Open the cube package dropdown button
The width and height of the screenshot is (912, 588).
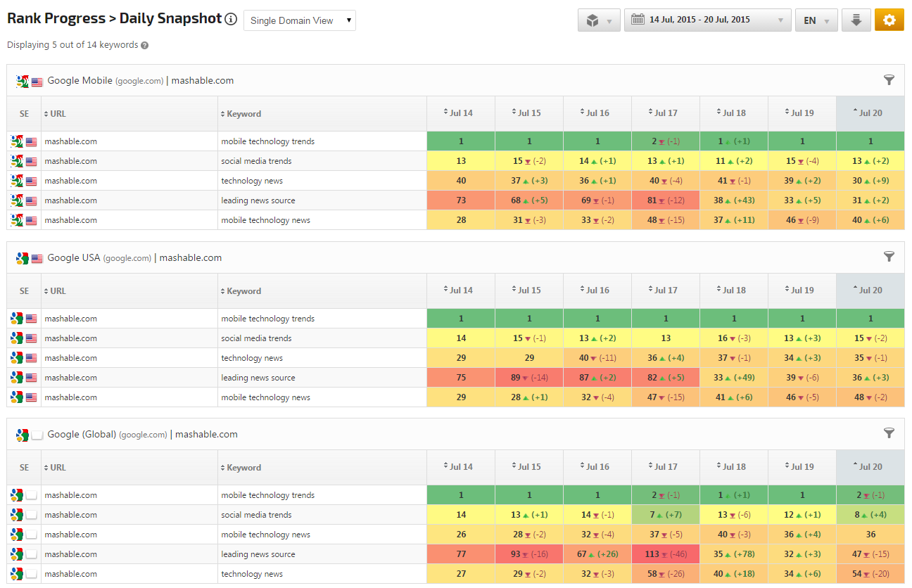(x=598, y=20)
